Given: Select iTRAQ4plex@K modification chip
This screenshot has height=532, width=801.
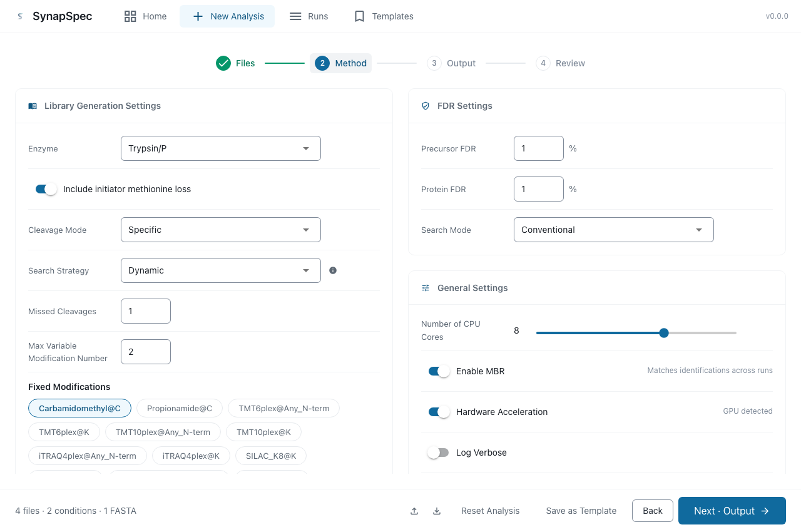Looking at the screenshot, I should (191, 456).
